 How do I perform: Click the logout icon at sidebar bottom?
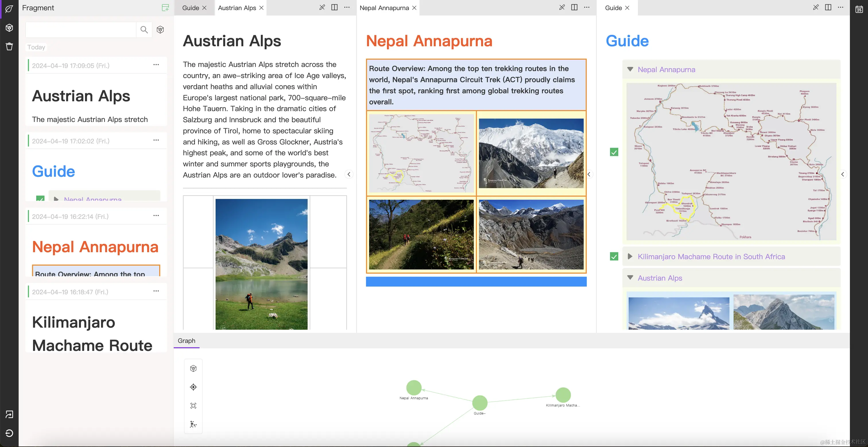click(x=9, y=433)
